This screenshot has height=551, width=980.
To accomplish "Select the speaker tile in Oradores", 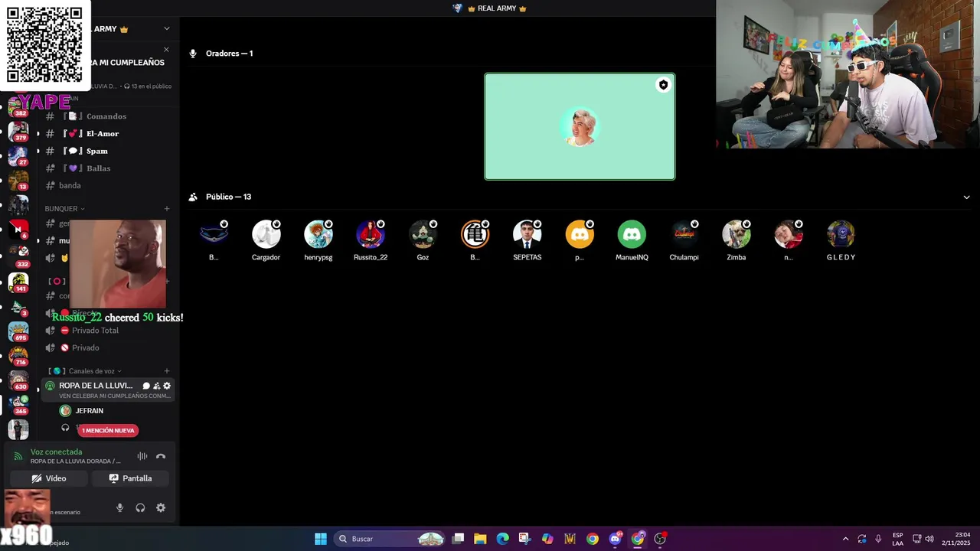I will tap(580, 126).
